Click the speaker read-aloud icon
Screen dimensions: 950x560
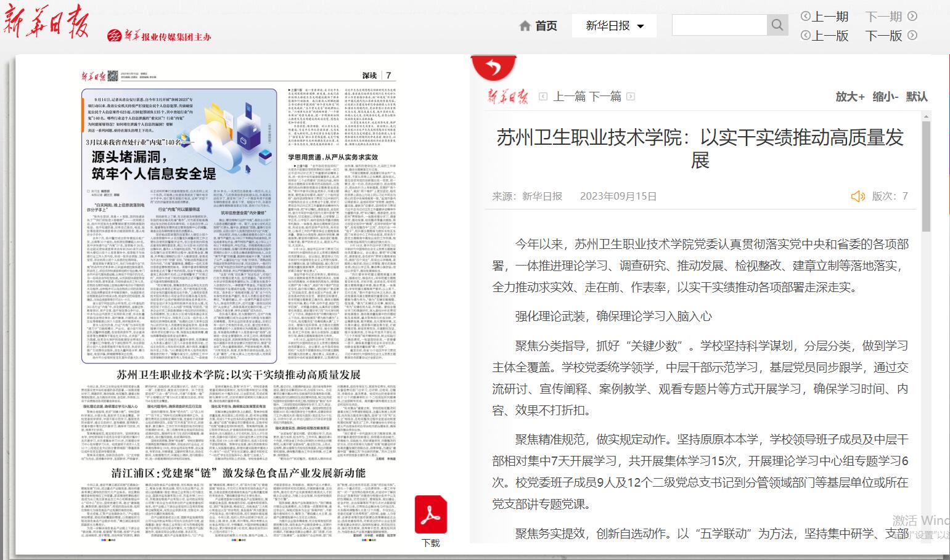click(858, 196)
